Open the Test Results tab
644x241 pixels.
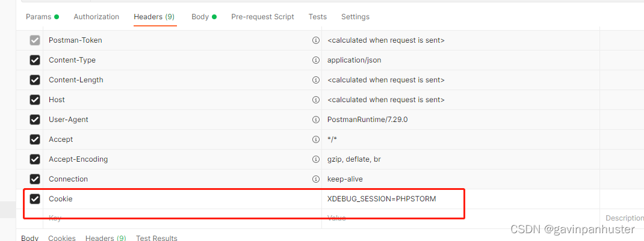(156, 238)
